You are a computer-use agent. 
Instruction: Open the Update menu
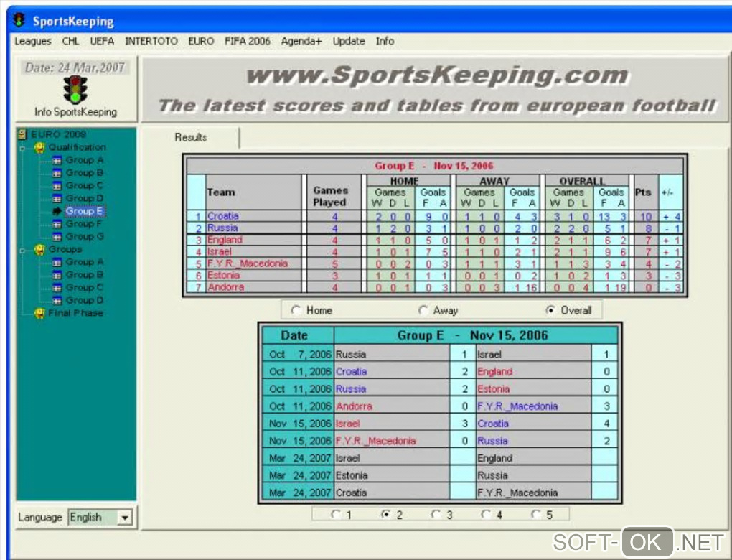pos(349,41)
